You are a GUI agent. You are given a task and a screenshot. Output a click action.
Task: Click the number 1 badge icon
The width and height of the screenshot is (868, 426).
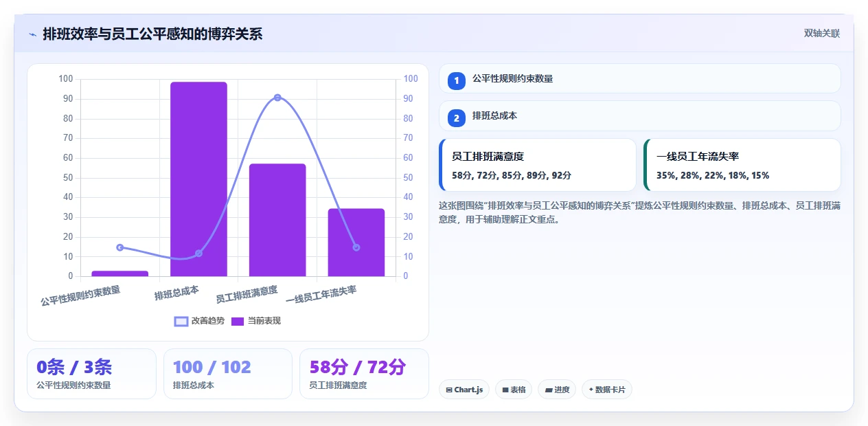457,80
